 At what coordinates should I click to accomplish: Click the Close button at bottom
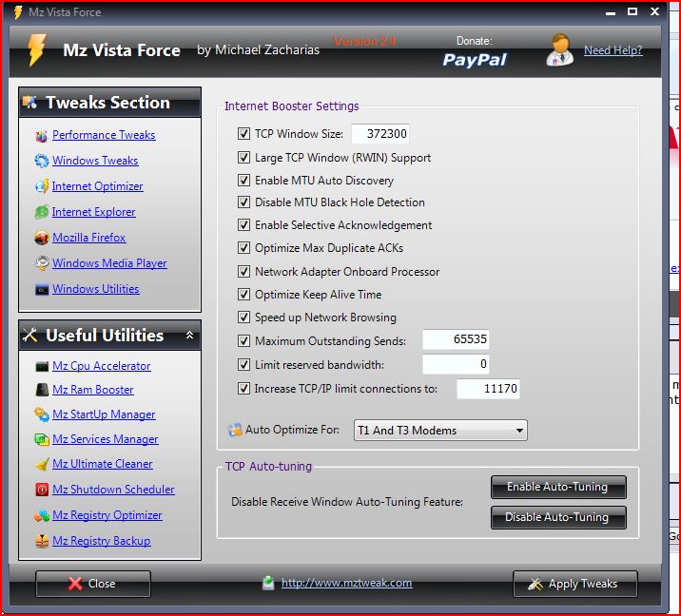93,584
